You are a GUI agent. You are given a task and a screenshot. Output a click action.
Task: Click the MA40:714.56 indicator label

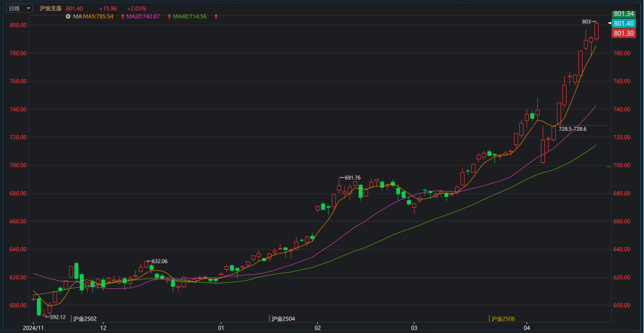click(190, 16)
